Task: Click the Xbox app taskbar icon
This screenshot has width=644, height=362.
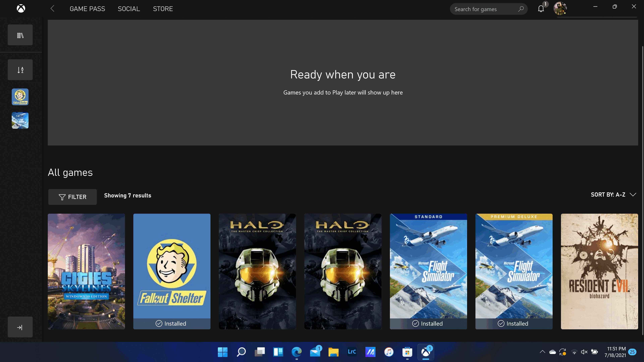Action: tap(426, 352)
